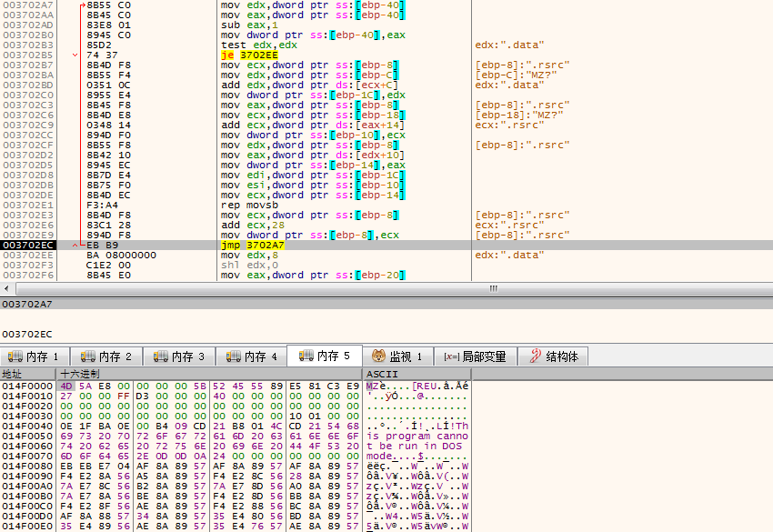Click the edx:".data" comment on row 003702EE
Image resolution: width=773 pixels, height=532 pixels.
[x=509, y=255]
